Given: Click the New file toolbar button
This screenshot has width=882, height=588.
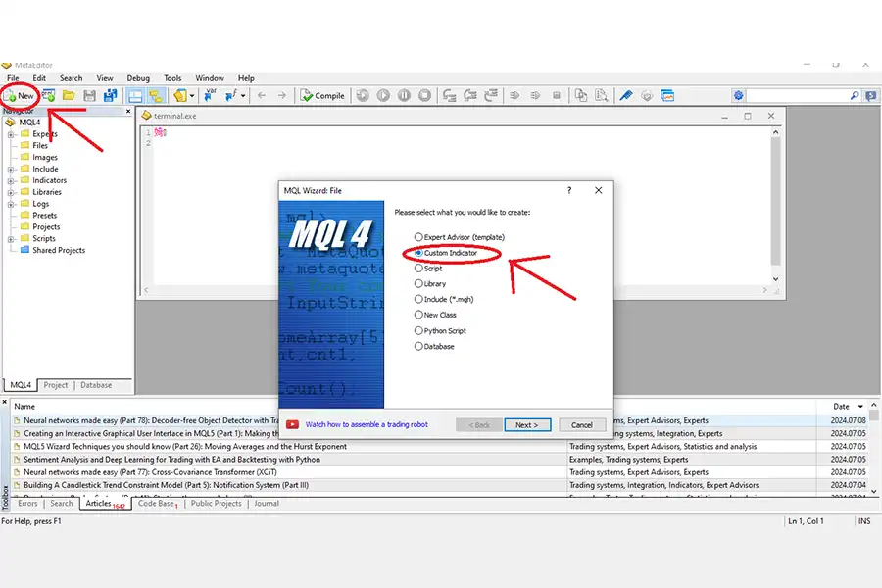Looking at the screenshot, I should pyautogui.click(x=20, y=96).
